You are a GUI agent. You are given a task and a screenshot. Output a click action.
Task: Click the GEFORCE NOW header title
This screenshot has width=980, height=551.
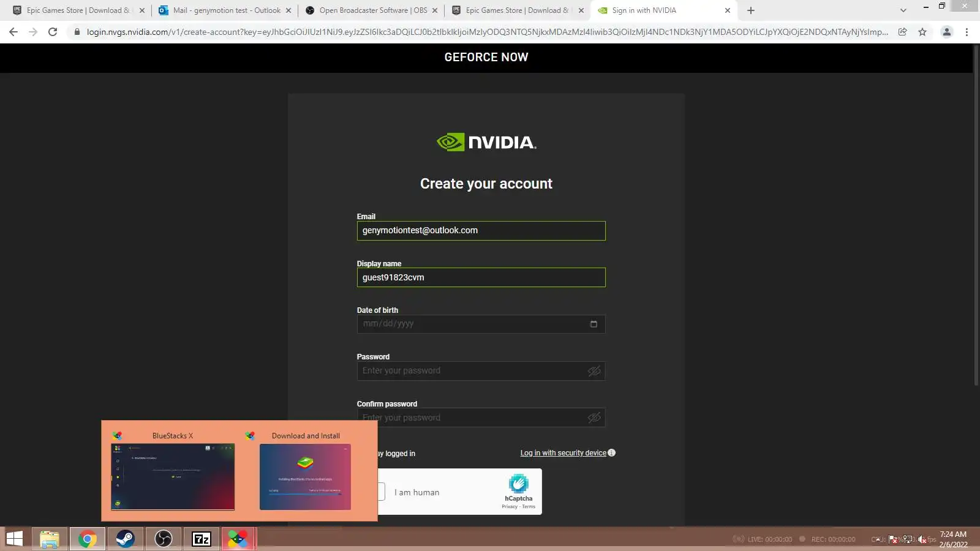tap(486, 57)
